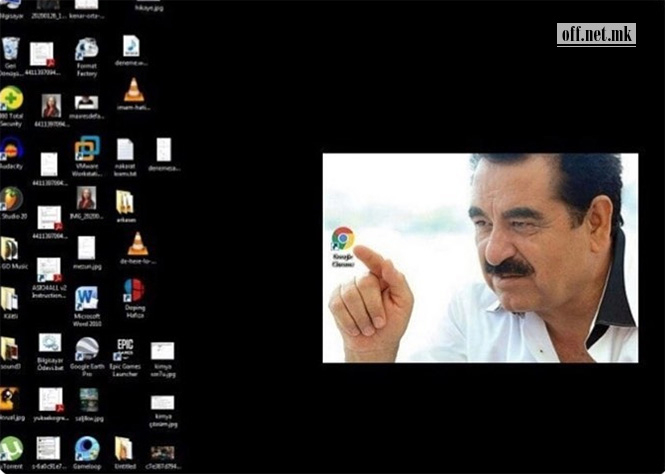Open the kimya son7a.jpg image
The width and height of the screenshot is (665, 474).
click(162, 351)
